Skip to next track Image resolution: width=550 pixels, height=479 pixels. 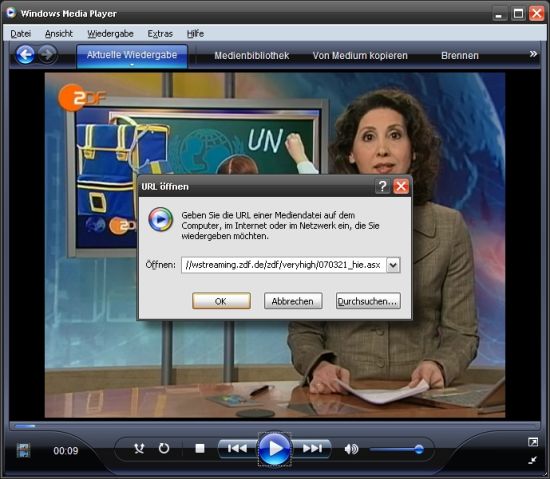click(312, 448)
